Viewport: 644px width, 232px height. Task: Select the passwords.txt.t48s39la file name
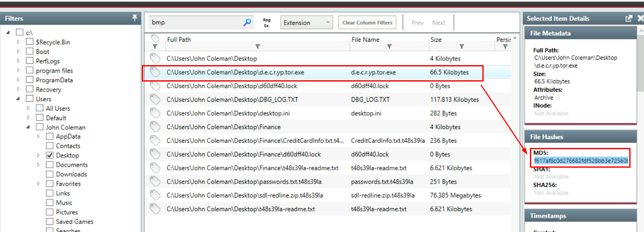click(x=382, y=182)
